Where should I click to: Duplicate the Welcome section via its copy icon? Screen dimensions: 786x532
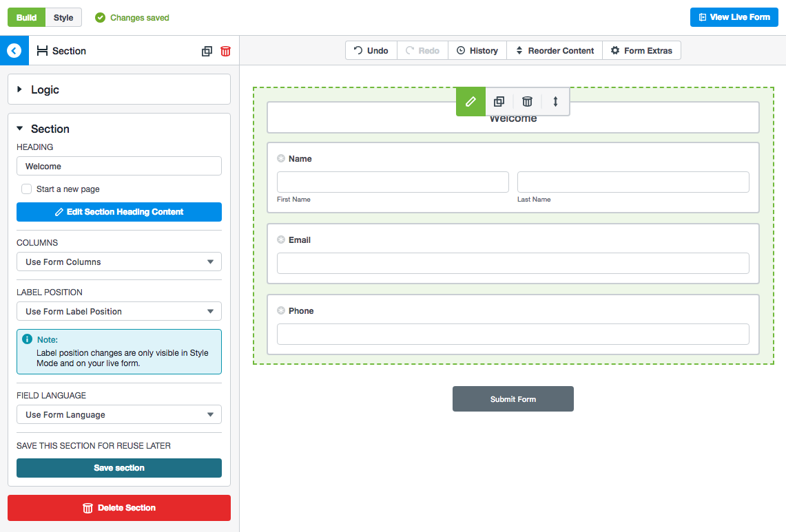pos(499,101)
